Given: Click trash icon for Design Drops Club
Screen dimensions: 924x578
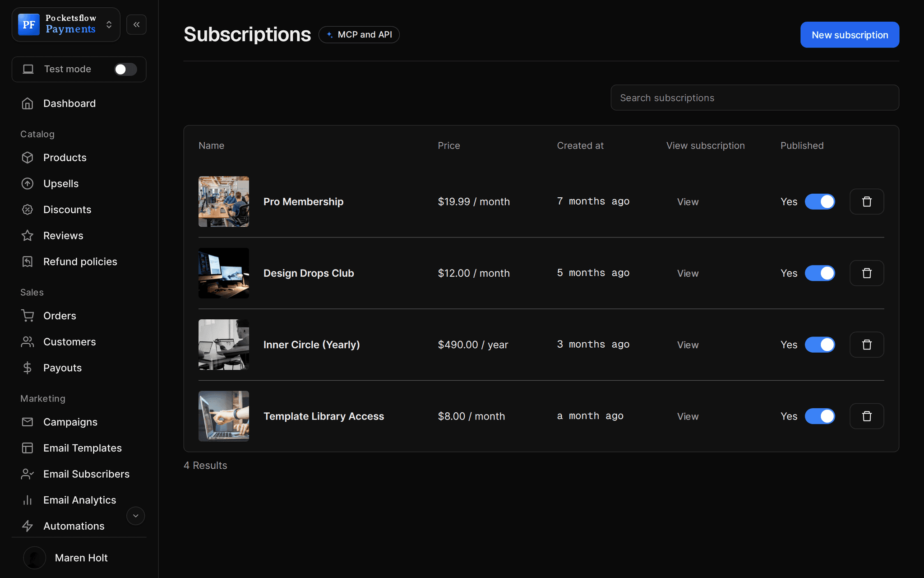Looking at the screenshot, I should pos(867,273).
